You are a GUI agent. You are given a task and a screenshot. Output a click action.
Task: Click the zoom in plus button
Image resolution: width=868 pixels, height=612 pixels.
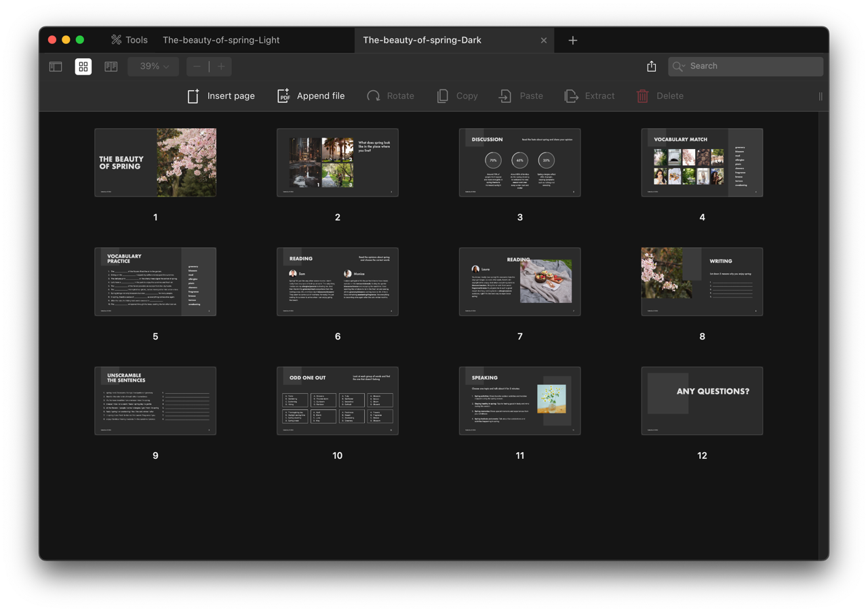click(x=221, y=66)
